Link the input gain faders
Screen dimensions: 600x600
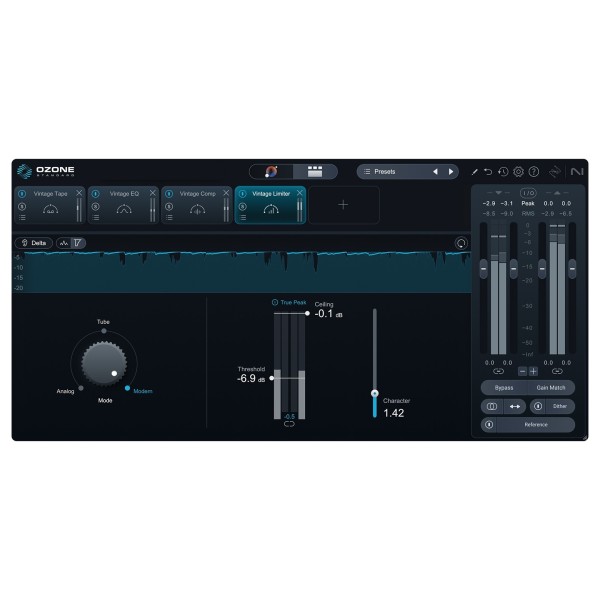tap(498, 371)
